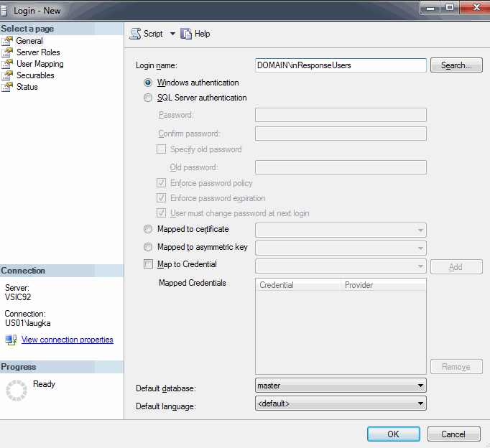The image size is (490, 448).
Task: Open the Status page
Action: pos(27,87)
